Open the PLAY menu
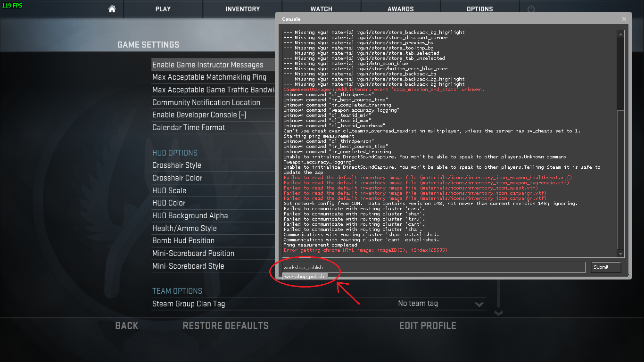This screenshot has width=644, height=362. tap(163, 9)
